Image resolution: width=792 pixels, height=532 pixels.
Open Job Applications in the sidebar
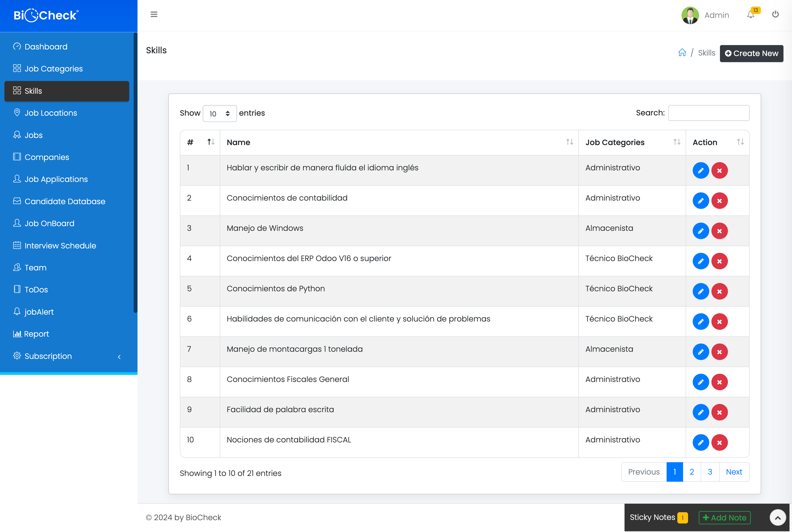point(67,179)
